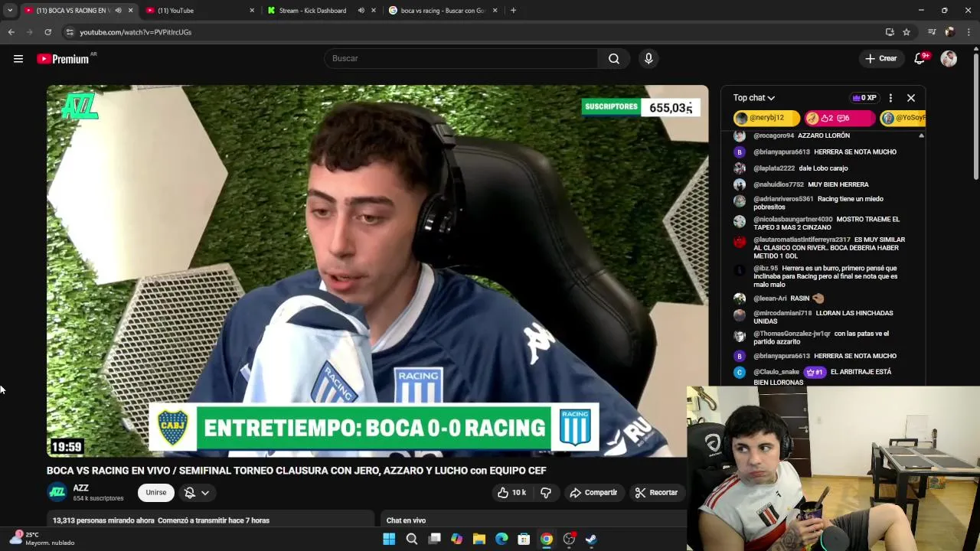The width and height of the screenshot is (980, 551).
Task: Open the AZZ channel name link
Action: click(x=80, y=487)
